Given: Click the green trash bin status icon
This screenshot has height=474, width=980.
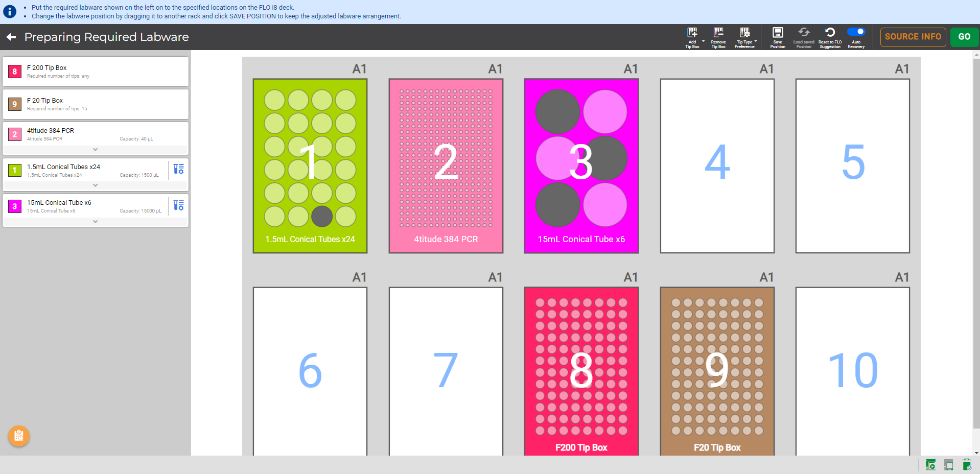Looking at the screenshot, I should [966, 465].
